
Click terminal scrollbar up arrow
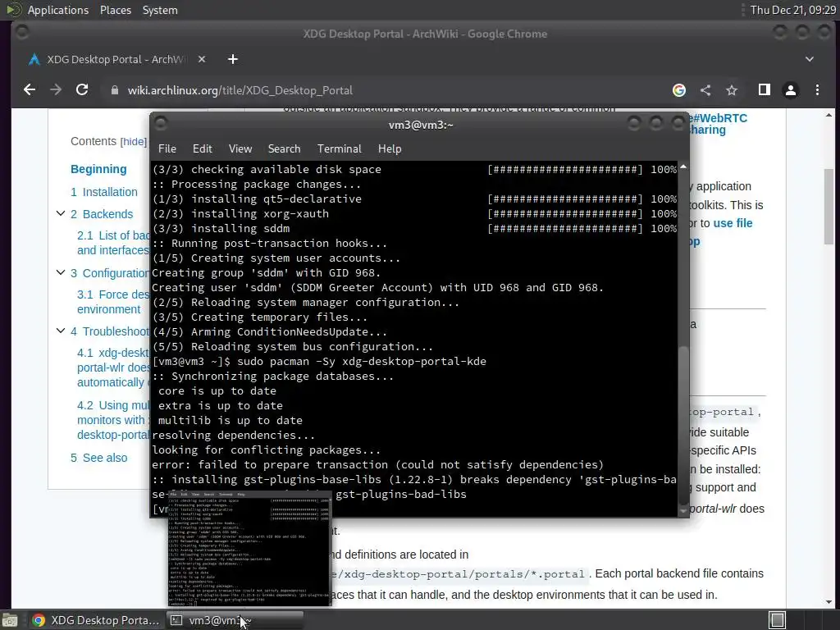tap(683, 167)
